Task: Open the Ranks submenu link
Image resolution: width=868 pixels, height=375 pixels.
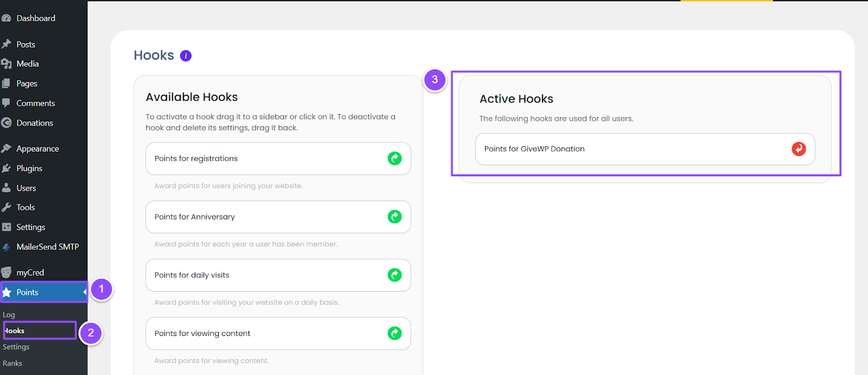Action: [x=12, y=364]
